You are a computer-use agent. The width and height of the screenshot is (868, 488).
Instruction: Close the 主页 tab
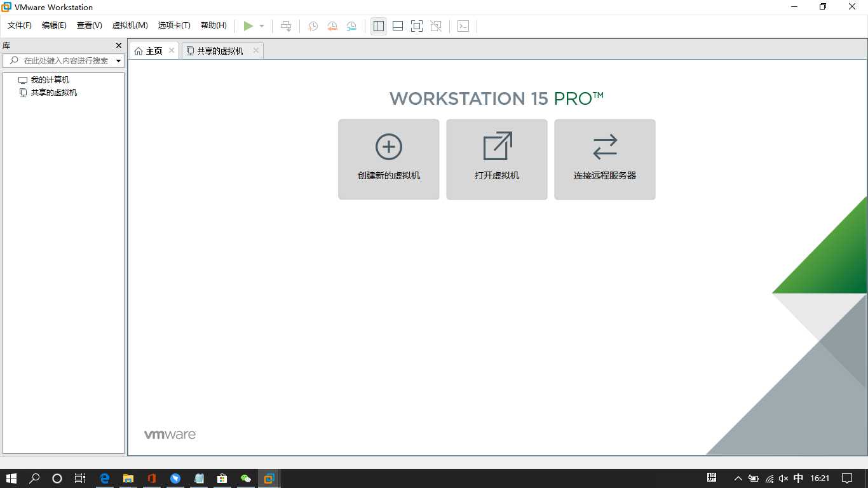(172, 50)
